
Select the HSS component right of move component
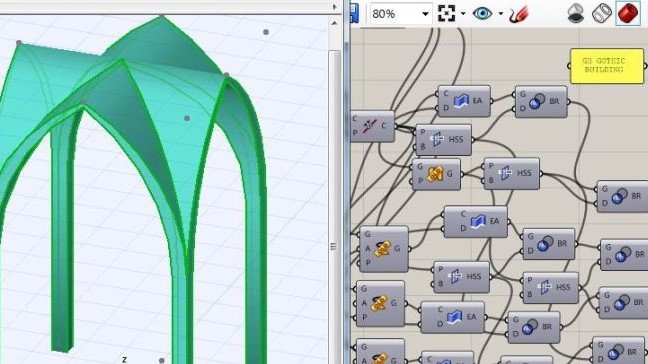point(512,174)
